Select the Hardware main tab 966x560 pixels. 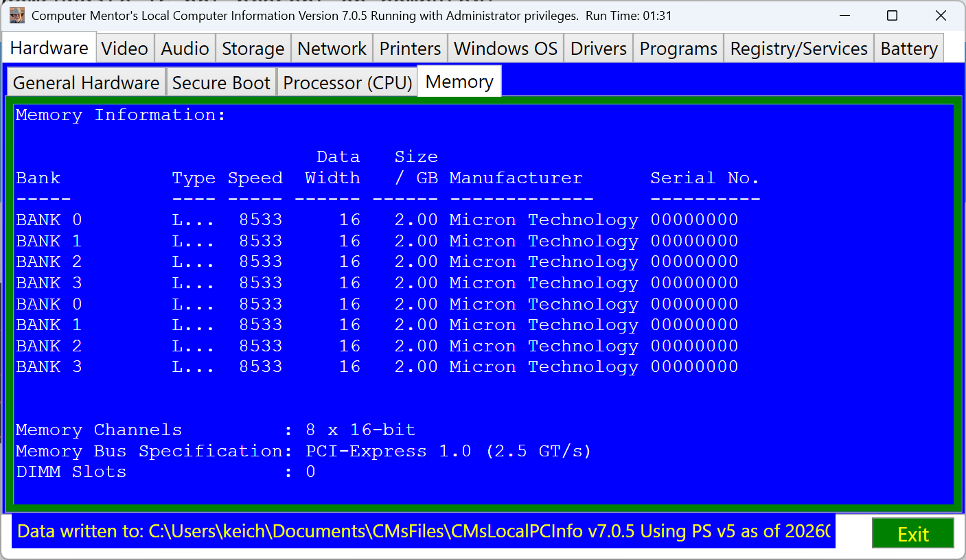tap(49, 47)
